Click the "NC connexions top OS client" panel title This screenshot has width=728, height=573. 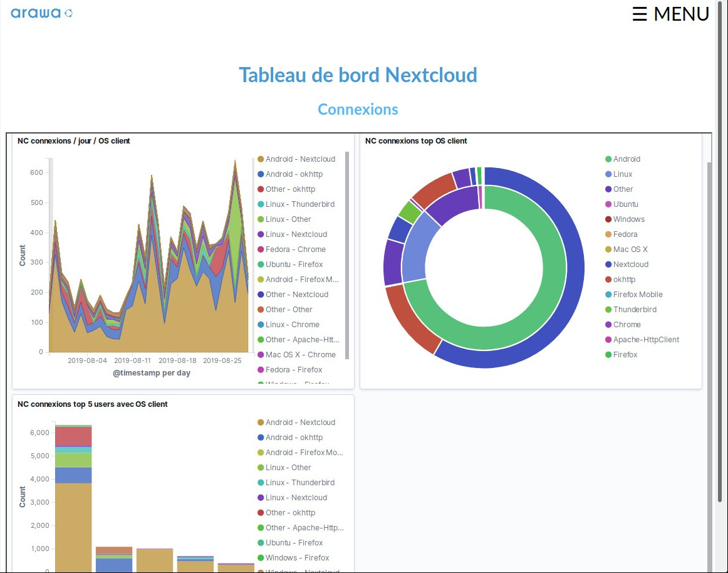[416, 141]
